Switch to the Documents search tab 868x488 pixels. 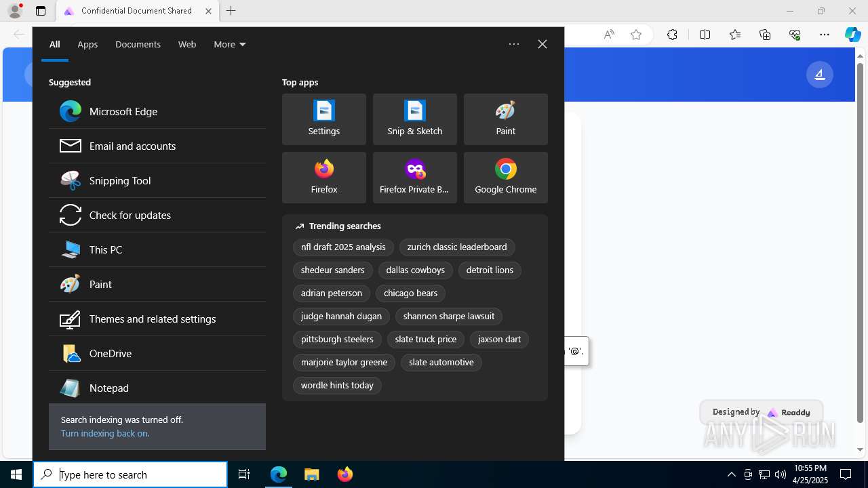[138, 44]
